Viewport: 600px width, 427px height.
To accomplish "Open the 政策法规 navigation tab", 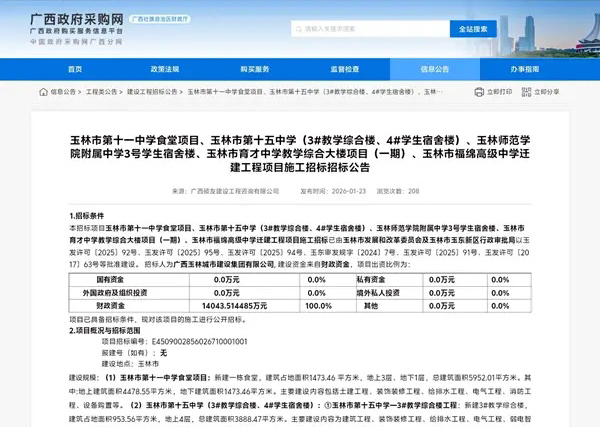I will 165,70.
